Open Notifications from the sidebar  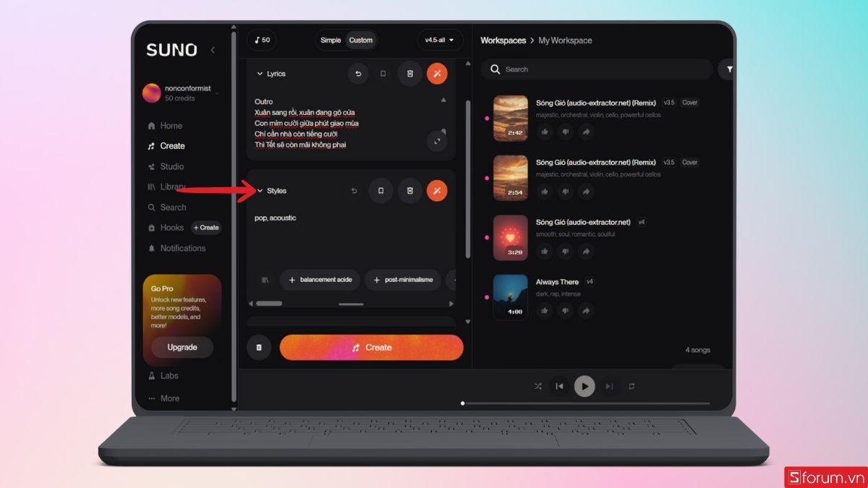176,248
